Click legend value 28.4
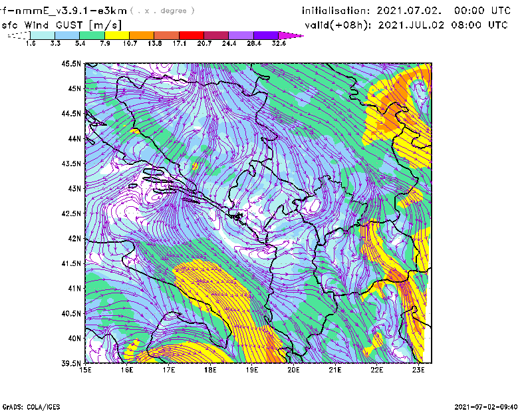 (x=254, y=43)
